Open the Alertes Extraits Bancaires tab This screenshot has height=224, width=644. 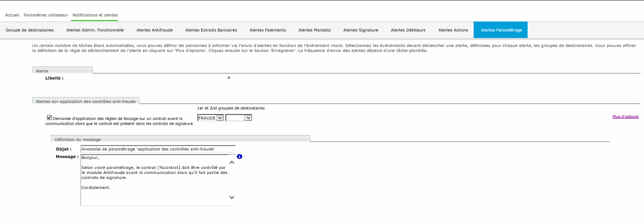point(211,30)
